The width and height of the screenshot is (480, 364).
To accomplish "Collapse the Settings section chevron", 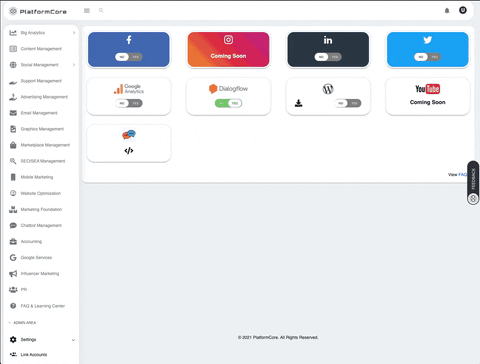I will 73,340.
